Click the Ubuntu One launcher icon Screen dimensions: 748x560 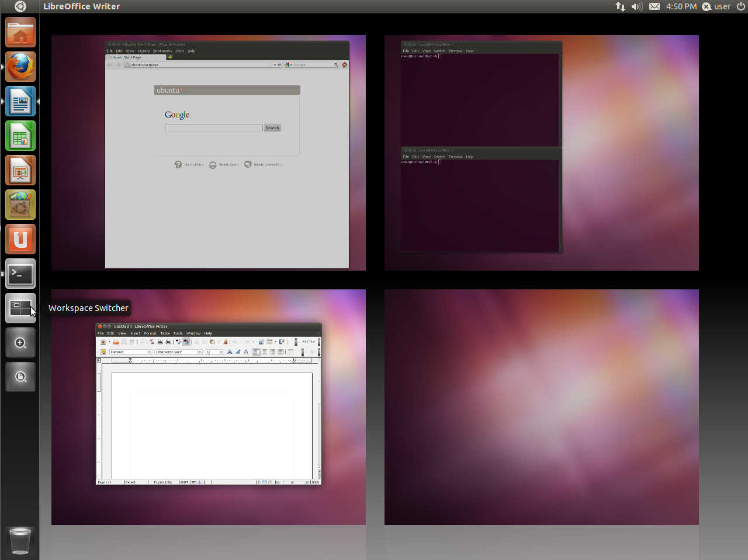point(20,240)
